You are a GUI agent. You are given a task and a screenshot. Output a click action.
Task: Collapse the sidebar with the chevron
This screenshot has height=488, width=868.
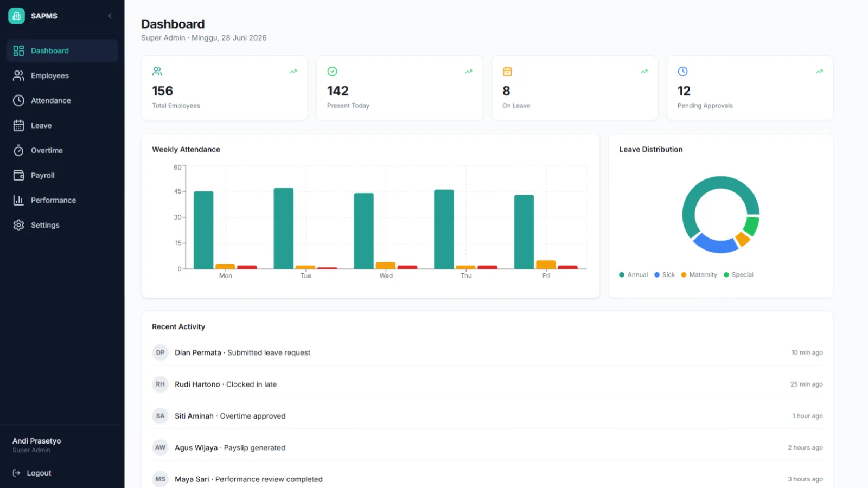[x=110, y=16]
